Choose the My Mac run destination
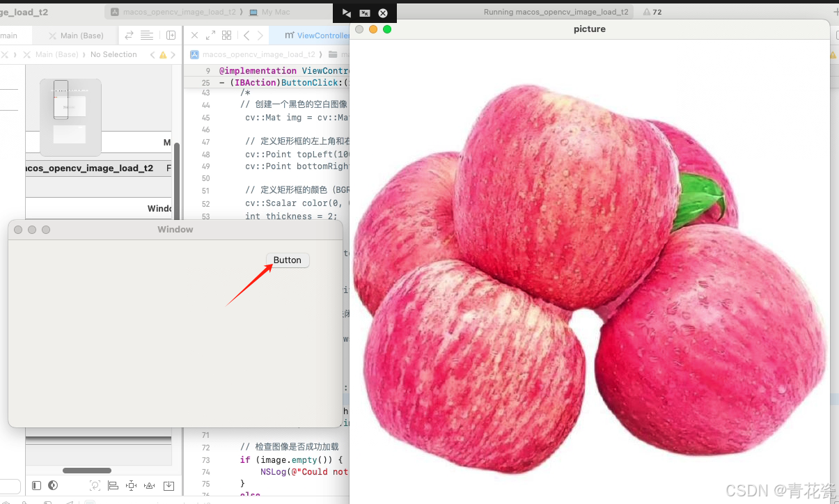This screenshot has height=504, width=839. 269,12
